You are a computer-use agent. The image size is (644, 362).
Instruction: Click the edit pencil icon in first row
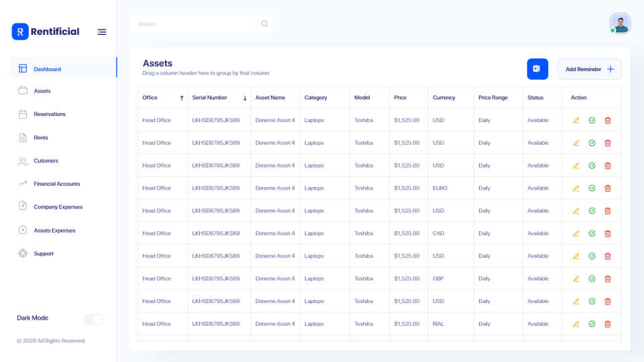tap(576, 121)
